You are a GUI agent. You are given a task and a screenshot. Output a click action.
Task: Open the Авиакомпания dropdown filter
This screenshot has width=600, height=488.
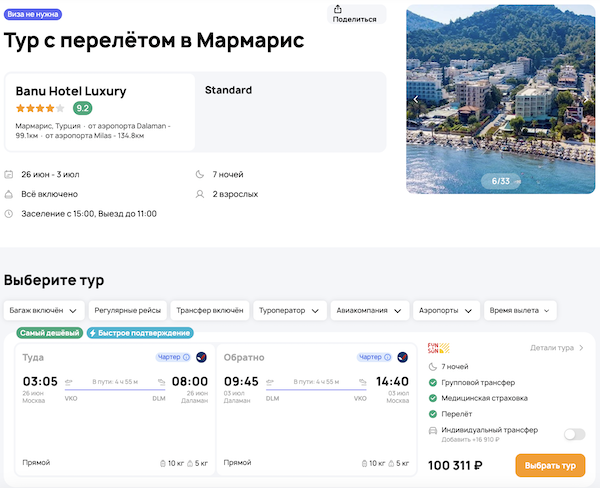[x=369, y=310]
